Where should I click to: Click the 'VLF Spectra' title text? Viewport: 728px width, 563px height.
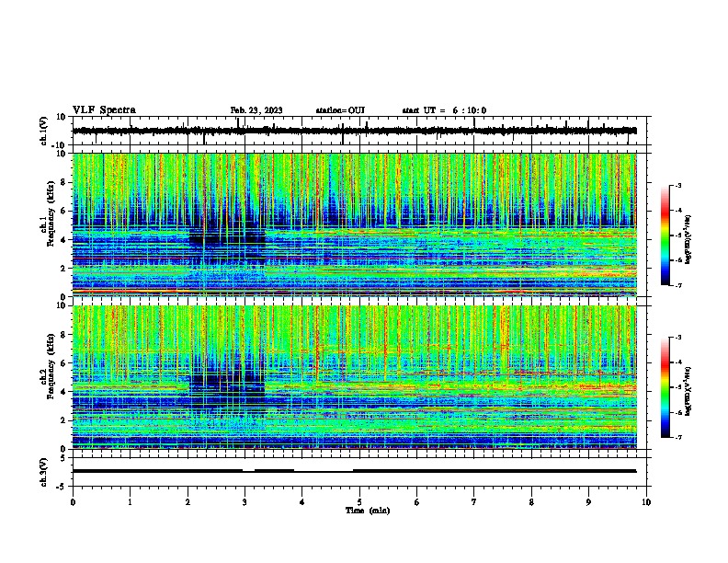click(x=104, y=110)
